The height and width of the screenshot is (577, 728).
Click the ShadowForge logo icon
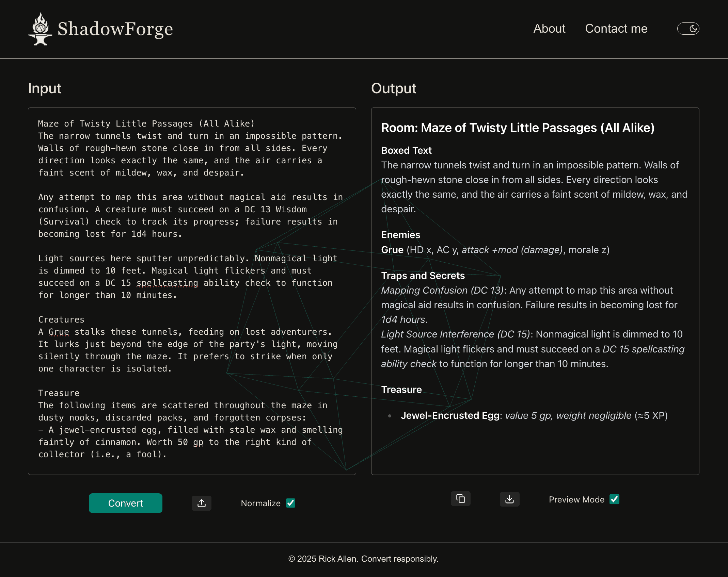40,29
